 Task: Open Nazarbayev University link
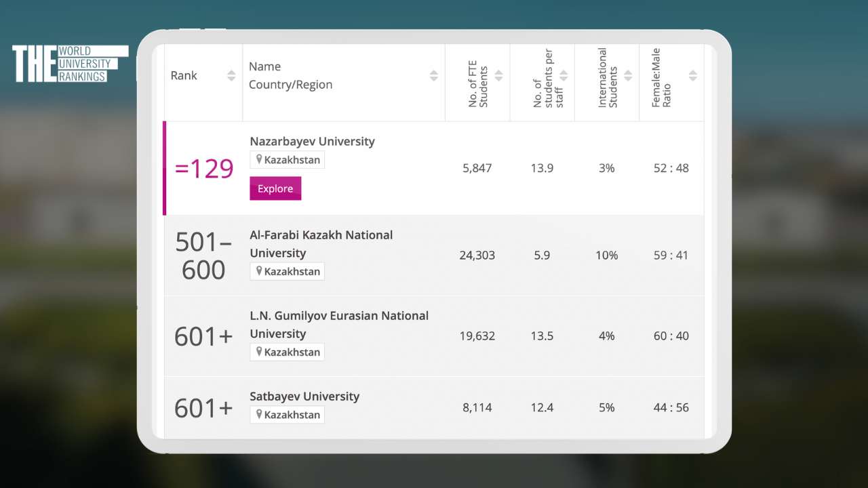point(312,142)
